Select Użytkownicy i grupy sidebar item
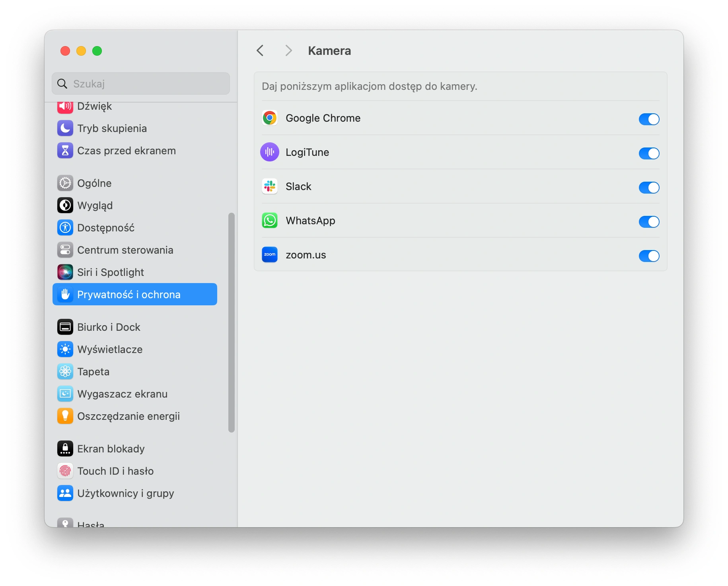The width and height of the screenshot is (728, 586). [135, 493]
